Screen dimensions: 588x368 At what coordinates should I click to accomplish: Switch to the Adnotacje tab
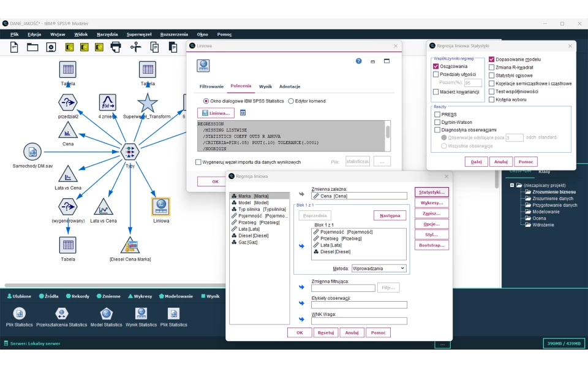click(290, 86)
